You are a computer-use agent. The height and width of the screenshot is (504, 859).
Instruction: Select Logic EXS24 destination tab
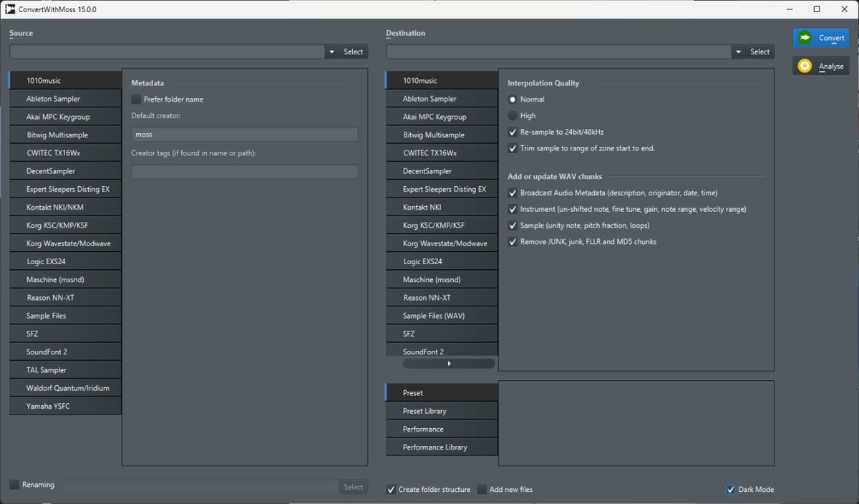click(442, 261)
